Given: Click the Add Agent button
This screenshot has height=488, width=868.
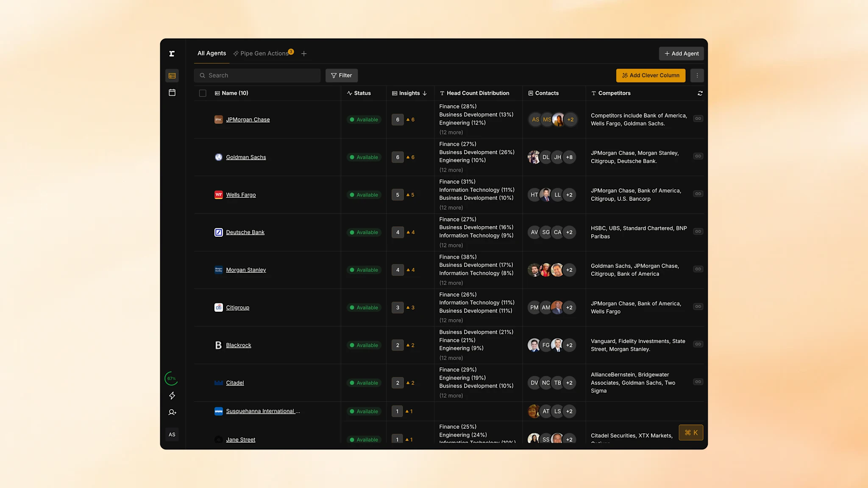Looking at the screenshot, I should tap(681, 53).
